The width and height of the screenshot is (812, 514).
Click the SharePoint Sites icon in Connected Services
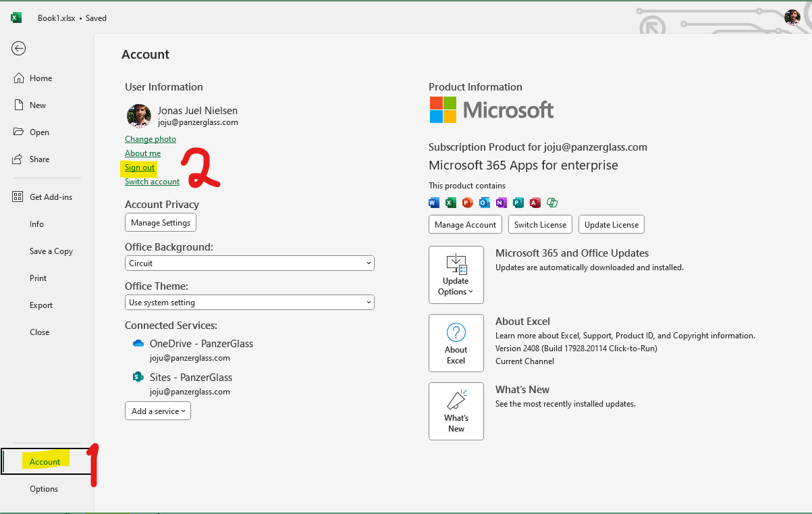138,377
